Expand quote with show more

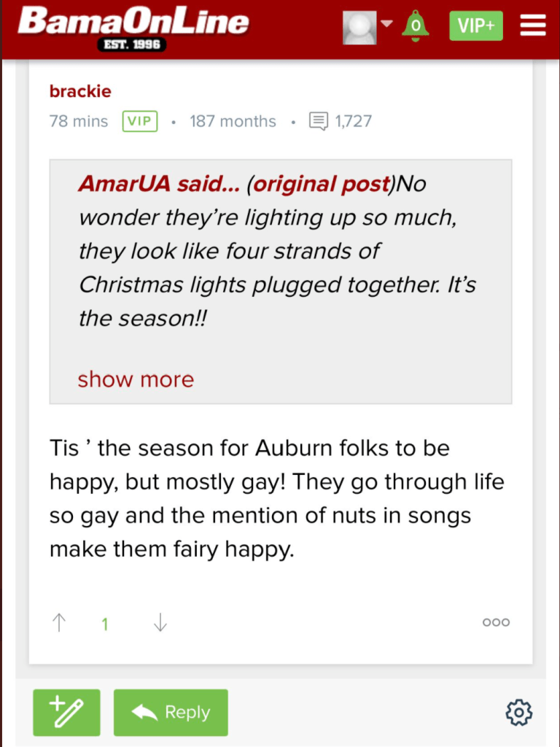(136, 379)
